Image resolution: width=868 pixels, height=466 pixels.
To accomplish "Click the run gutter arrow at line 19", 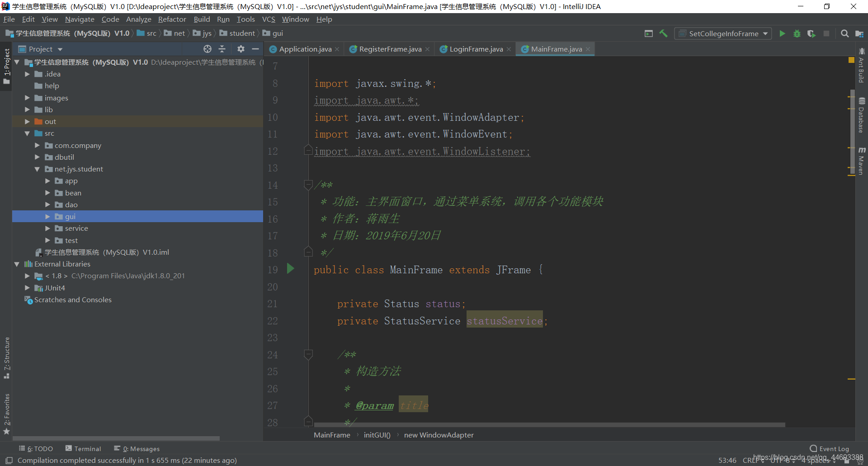I will pyautogui.click(x=290, y=269).
